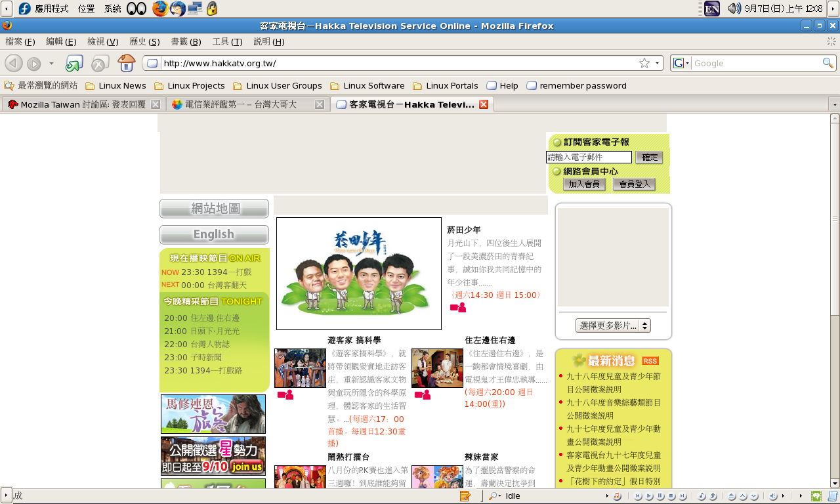Bookmark this page with the star icon
Screen dimensions: 840x504
644,63
